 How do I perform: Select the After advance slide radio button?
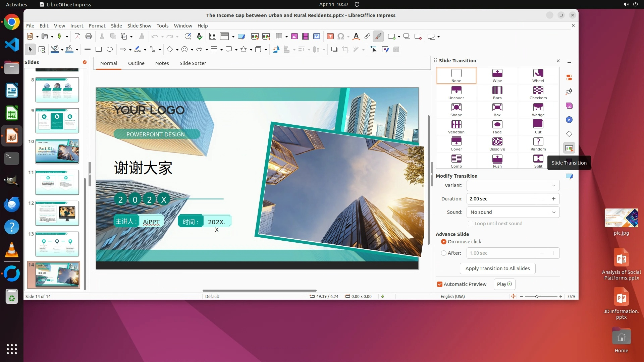[x=444, y=253]
